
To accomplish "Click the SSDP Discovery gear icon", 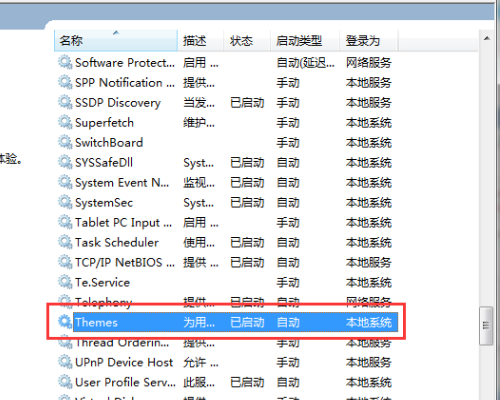I will 65,103.
